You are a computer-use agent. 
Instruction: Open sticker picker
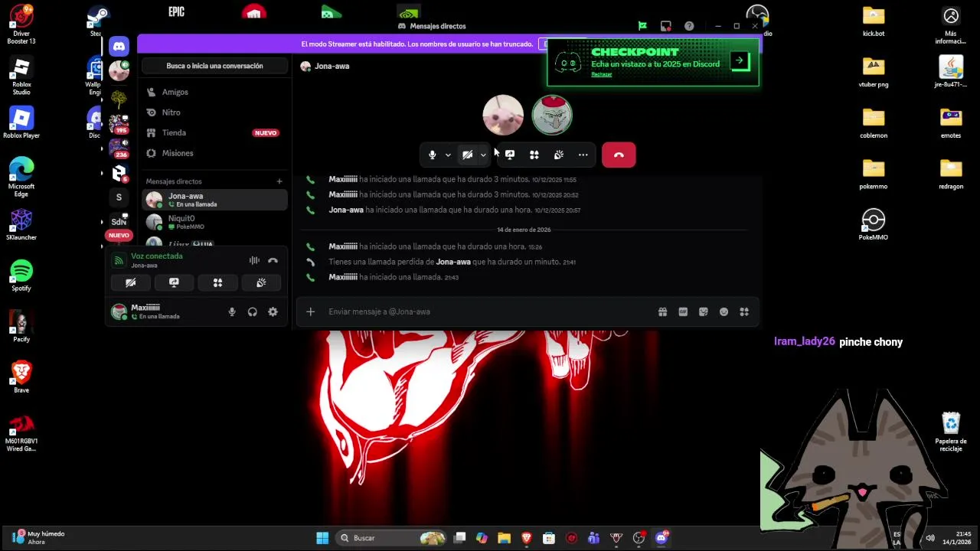click(704, 311)
